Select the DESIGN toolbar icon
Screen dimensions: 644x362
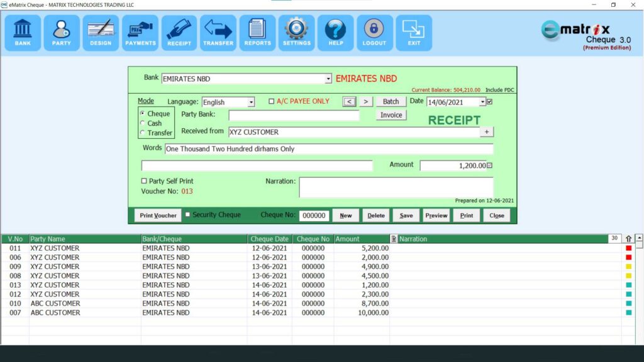click(x=100, y=32)
